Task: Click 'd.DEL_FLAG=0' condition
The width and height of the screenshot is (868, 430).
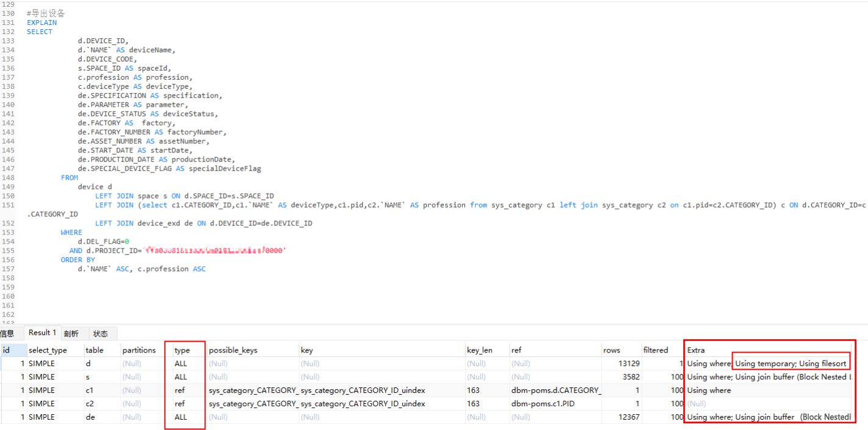Action: (x=103, y=242)
